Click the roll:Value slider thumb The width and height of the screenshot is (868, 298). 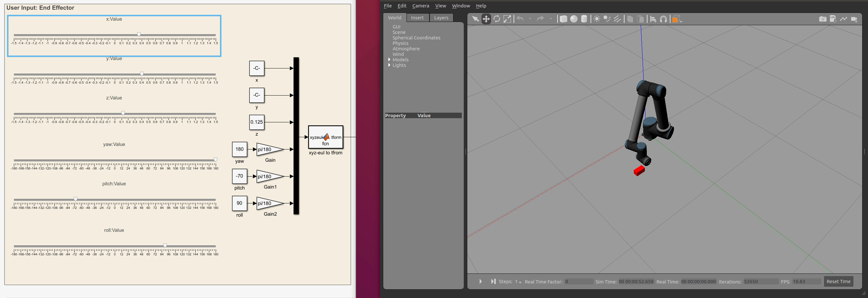(x=165, y=245)
